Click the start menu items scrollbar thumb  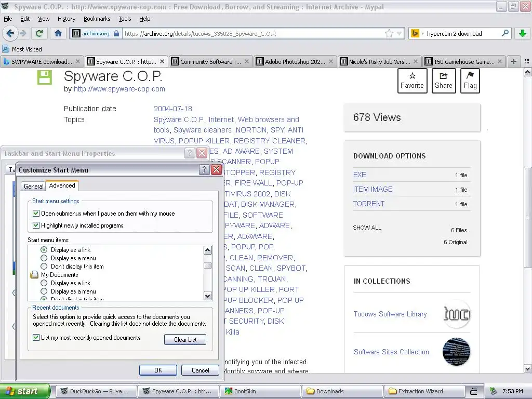tap(208, 265)
